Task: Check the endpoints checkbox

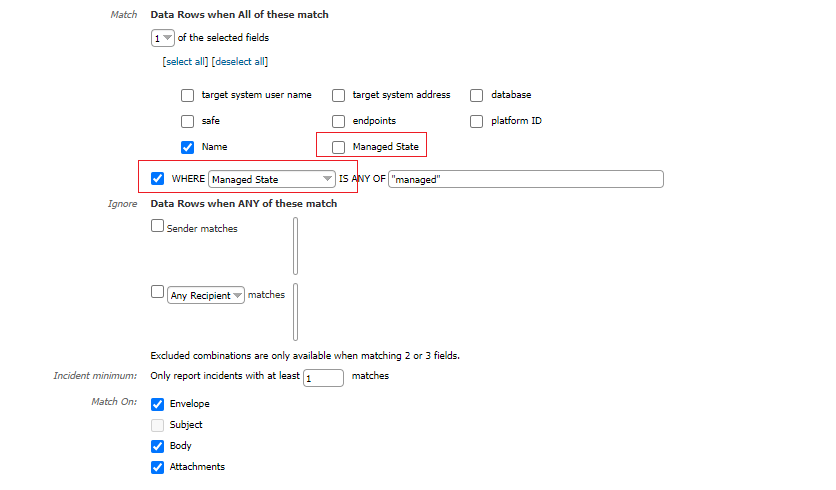Action: [338, 122]
